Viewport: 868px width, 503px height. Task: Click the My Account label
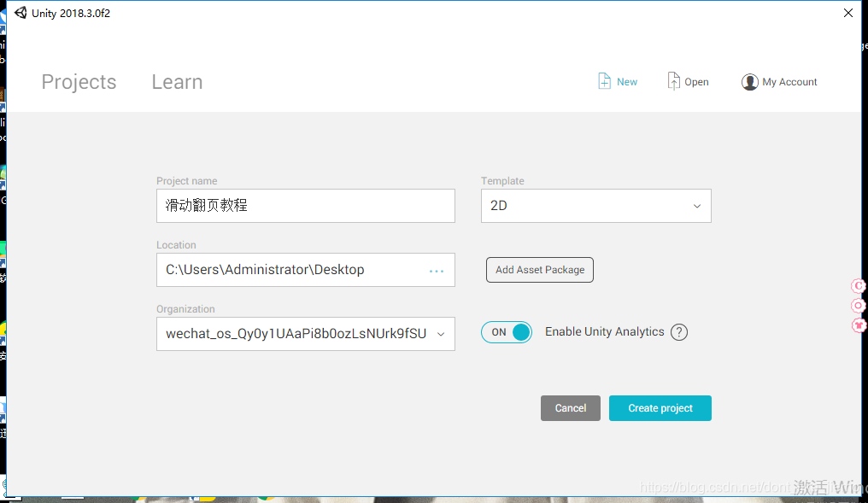pyautogui.click(x=789, y=82)
